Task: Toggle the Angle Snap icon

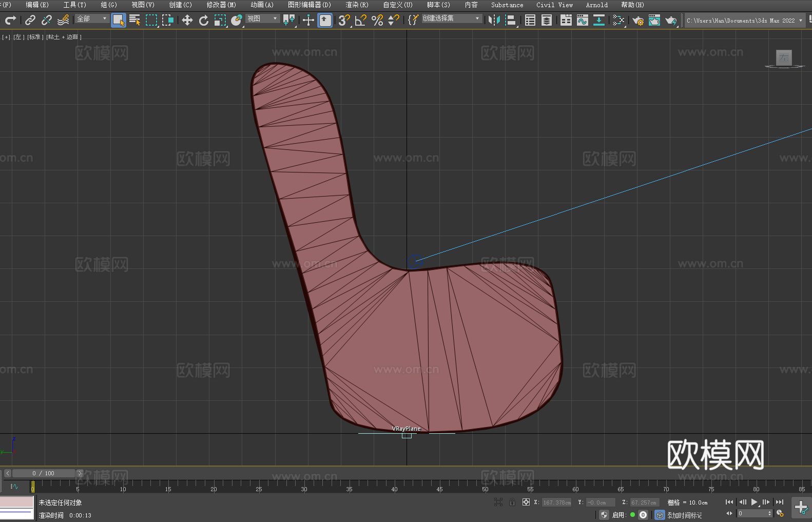Action: coord(361,20)
